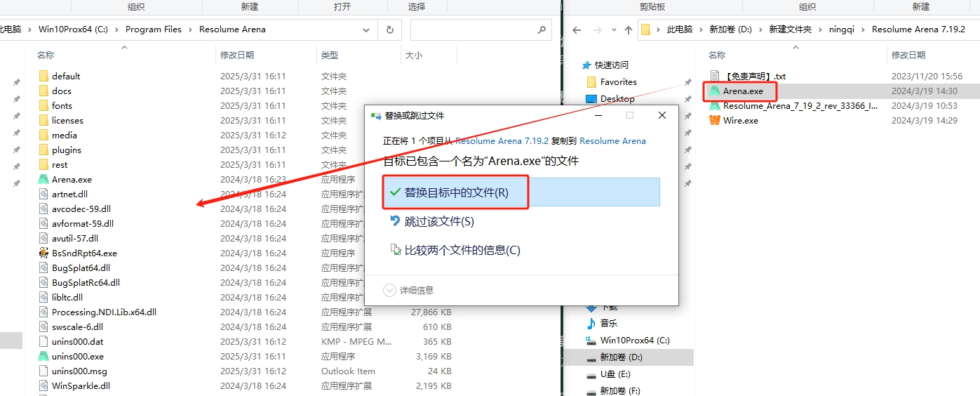Click the destination Resolume Arena link in the dialog

coord(612,140)
